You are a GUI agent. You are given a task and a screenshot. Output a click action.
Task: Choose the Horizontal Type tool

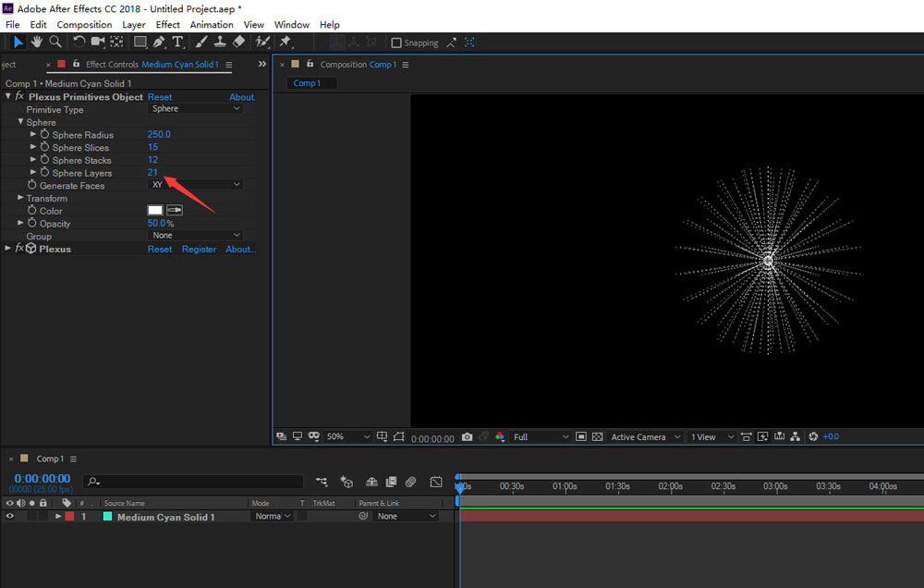(x=177, y=42)
